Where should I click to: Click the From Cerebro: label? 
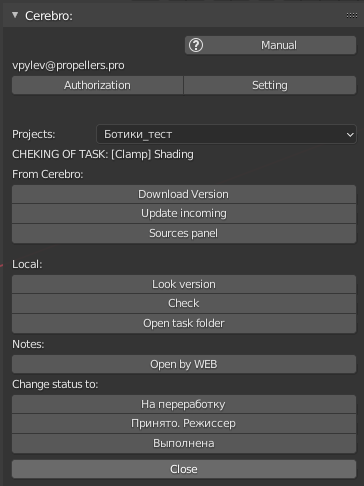pos(48,174)
